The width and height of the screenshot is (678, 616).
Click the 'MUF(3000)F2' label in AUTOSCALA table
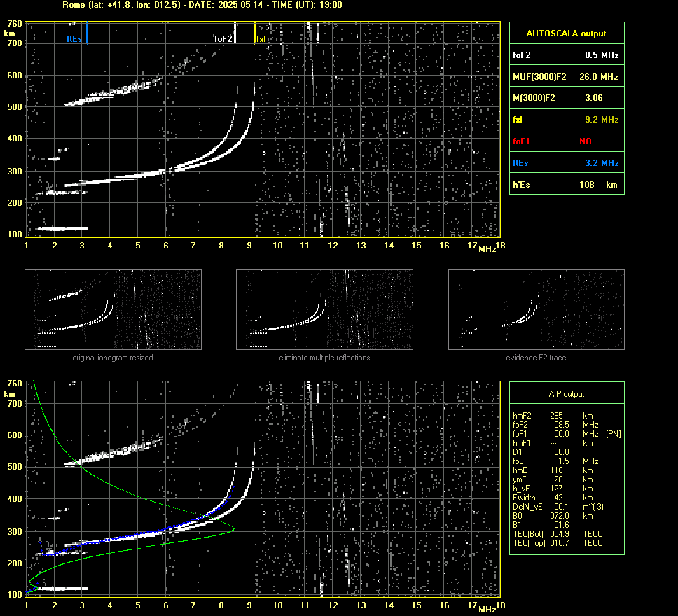pyautogui.click(x=539, y=76)
